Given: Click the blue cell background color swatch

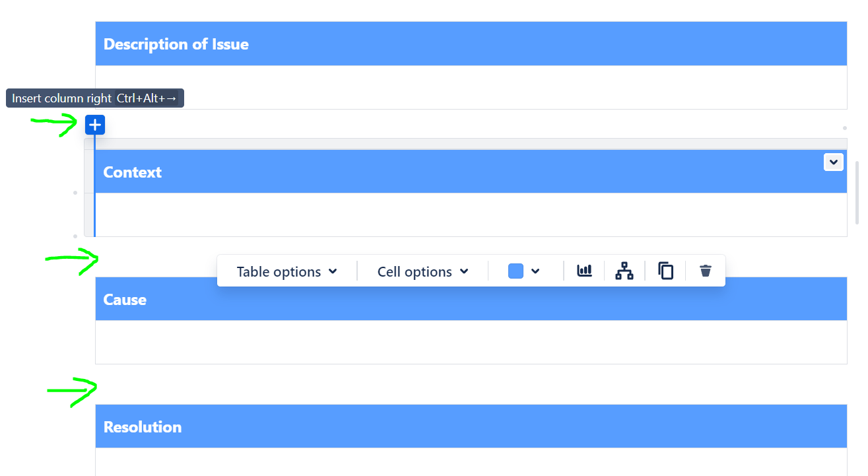Looking at the screenshot, I should click(516, 270).
